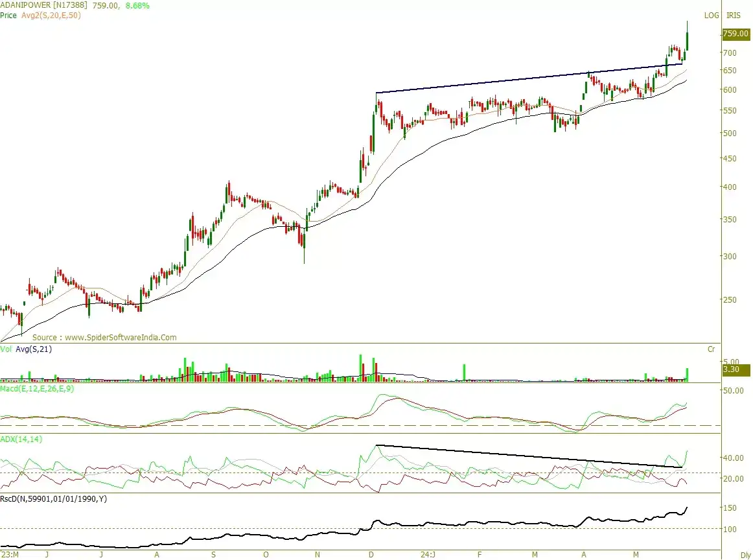Select the 400 price axis label
Image resolution: width=753 pixels, height=560 pixels.
pos(730,187)
